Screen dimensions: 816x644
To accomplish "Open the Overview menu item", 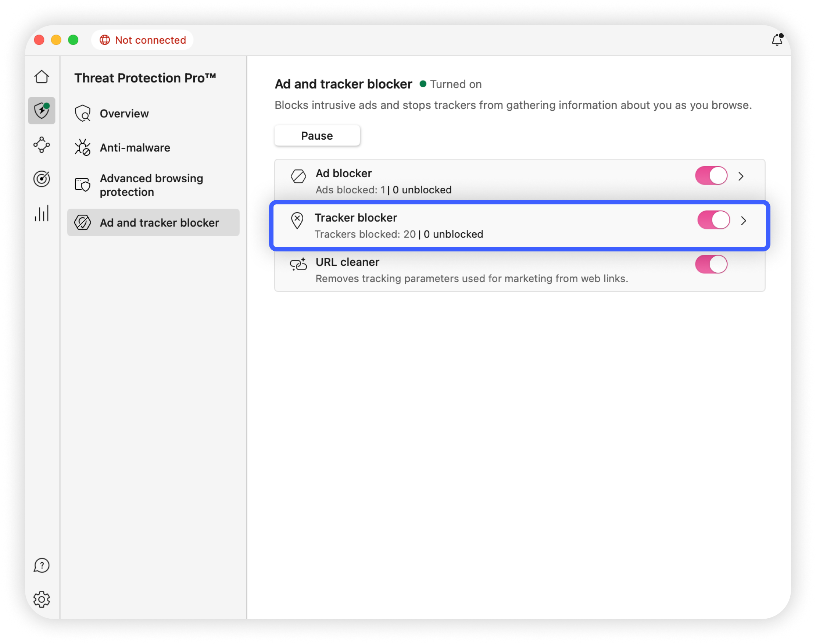I will 124,114.
